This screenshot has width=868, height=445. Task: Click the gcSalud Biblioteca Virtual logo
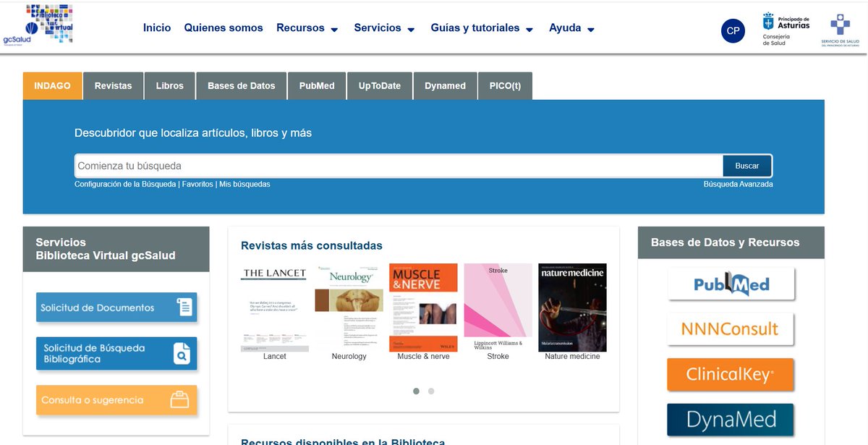pos(38,26)
